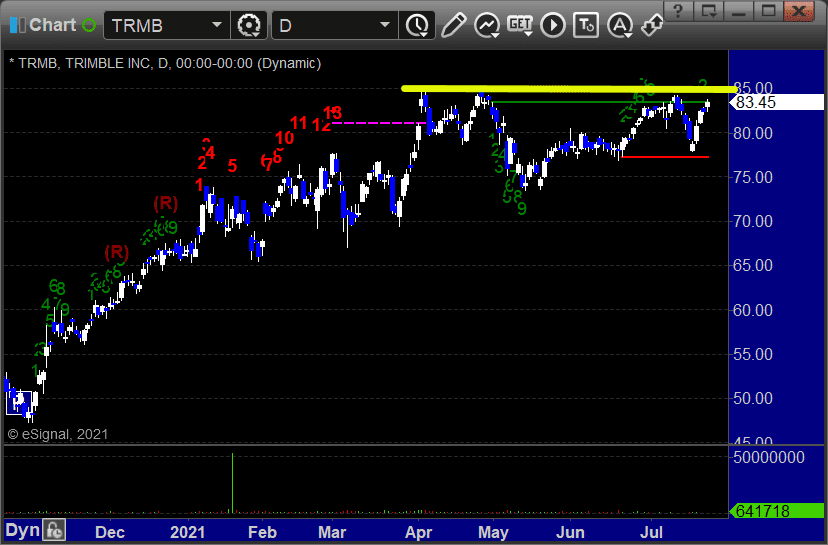Click the Dyn time template label

pyautogui.click(x=23, y=530)
